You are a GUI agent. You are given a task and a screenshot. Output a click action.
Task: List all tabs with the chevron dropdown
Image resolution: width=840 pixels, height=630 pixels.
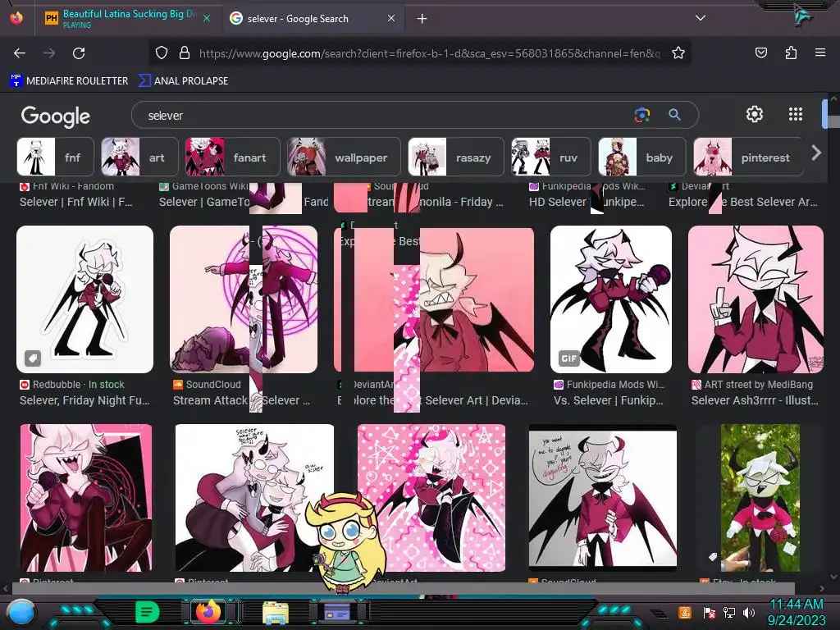pyautogui.click(x=700, y=18)
